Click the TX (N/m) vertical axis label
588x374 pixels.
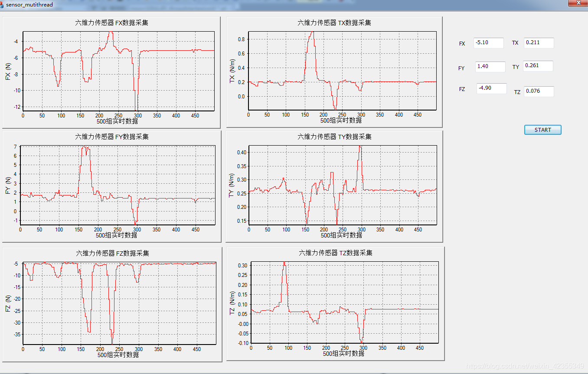(x=232, y=72)
